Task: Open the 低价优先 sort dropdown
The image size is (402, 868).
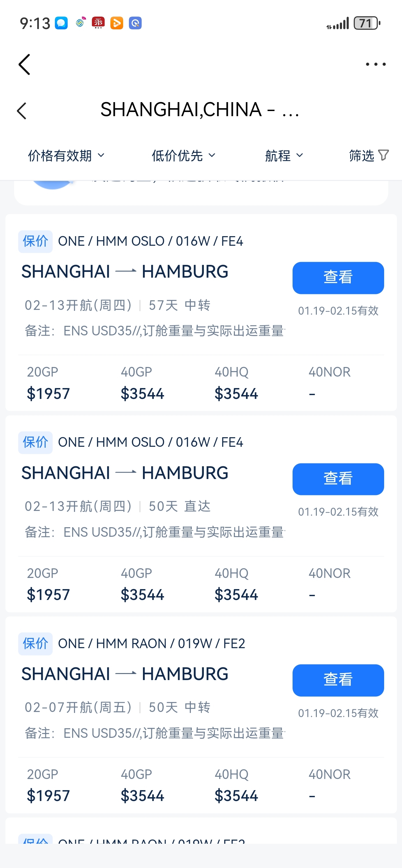Action: pyautogui.click(x=183, y=156)
